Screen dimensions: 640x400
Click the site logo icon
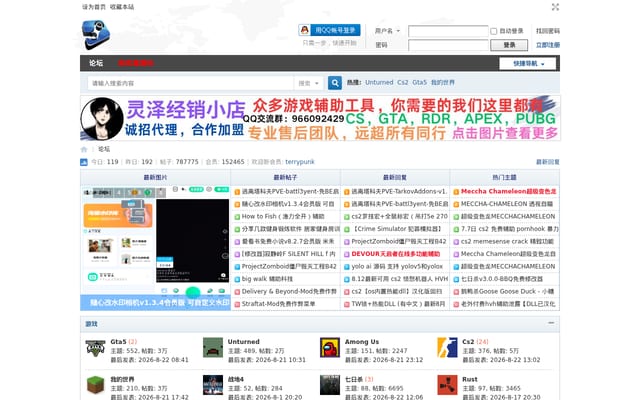pyautogui.click(x=96, y=35)
